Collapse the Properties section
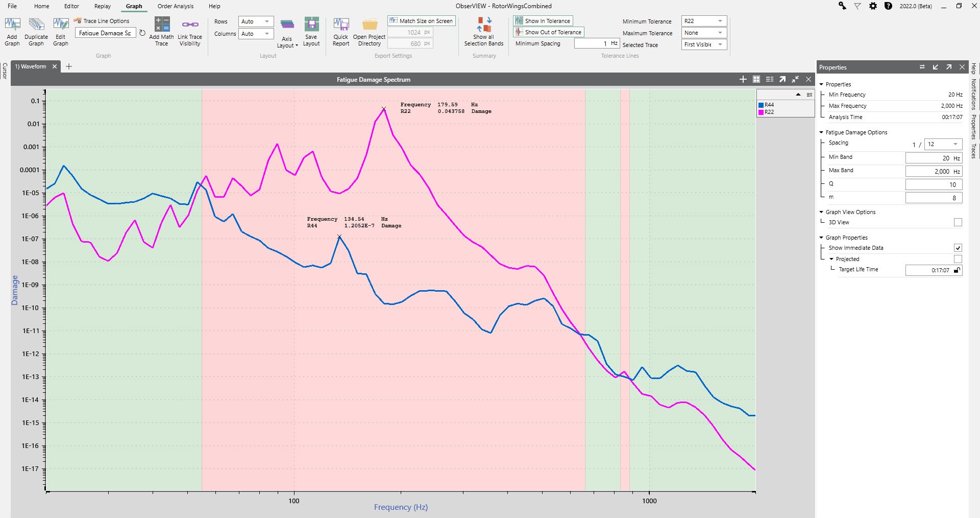The width and height of the screenshot is (980, 518). [821, 84]
